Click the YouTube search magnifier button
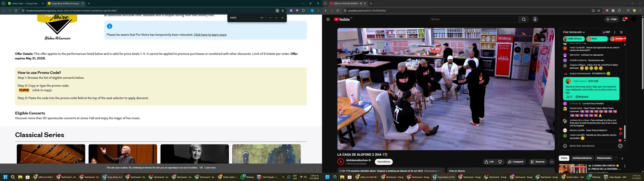Image resolution: width=644 pixels, height=181 pixels. [x=524, y=19]
